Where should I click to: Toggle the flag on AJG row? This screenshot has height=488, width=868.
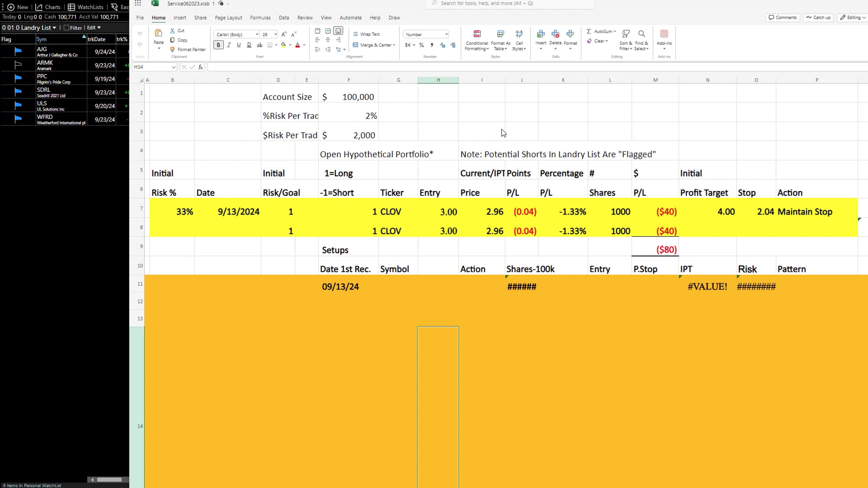pyautogui.click(x=18, y=51)
